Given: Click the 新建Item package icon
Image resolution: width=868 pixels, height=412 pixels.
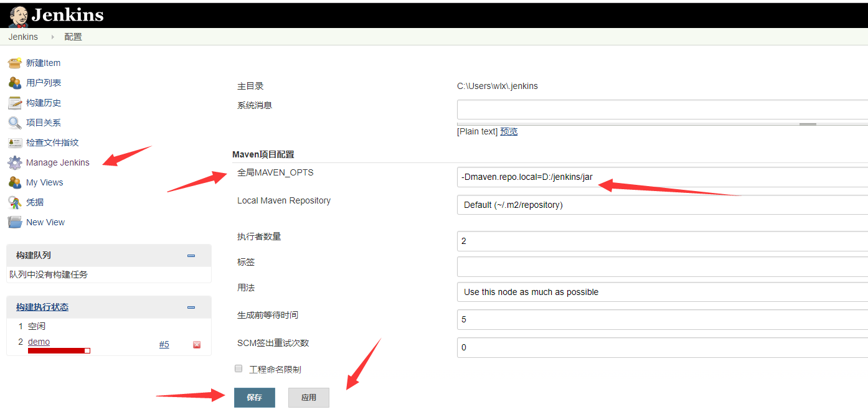Looking at the screenshot, I should point(15,63).
